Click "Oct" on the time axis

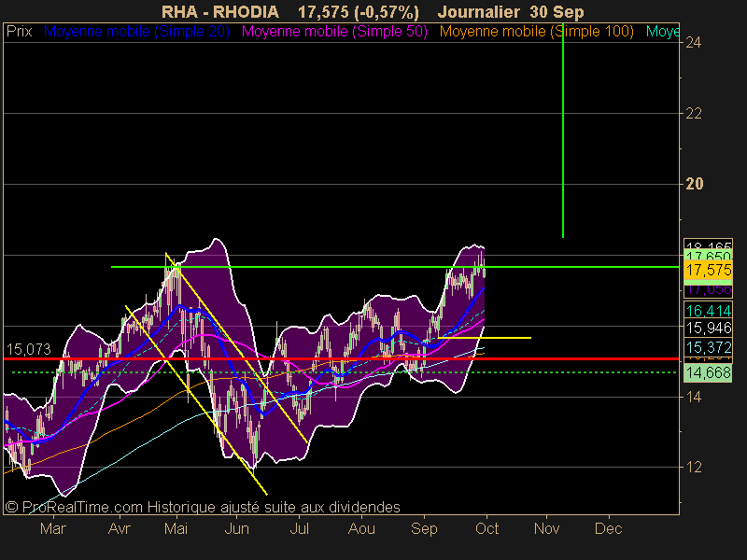coord(486,528)
